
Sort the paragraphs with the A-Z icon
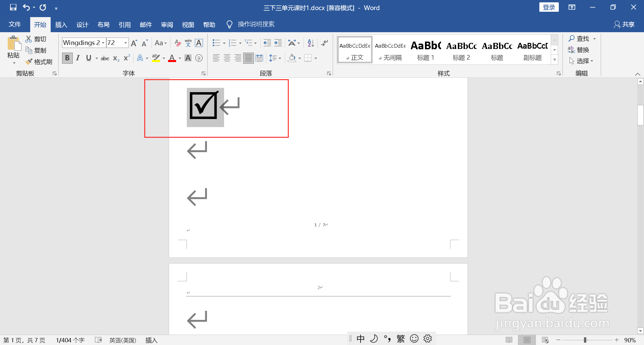point(311,43)
